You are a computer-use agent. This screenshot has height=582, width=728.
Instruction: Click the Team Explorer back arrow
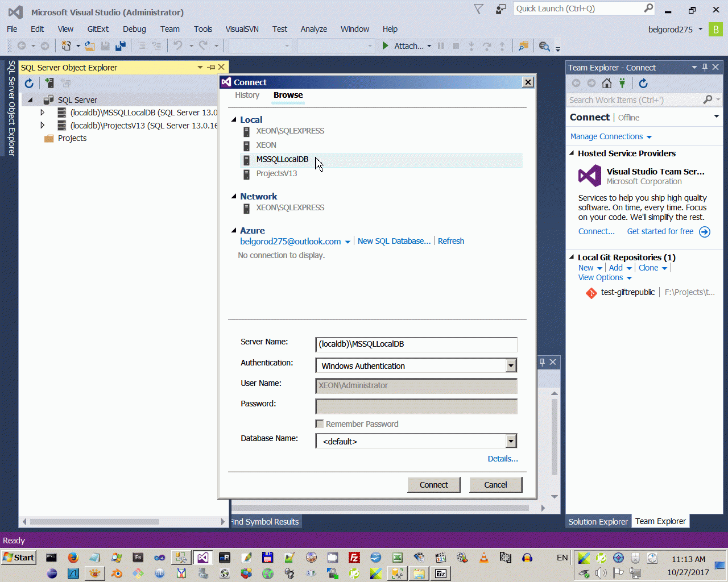(576, 84)
